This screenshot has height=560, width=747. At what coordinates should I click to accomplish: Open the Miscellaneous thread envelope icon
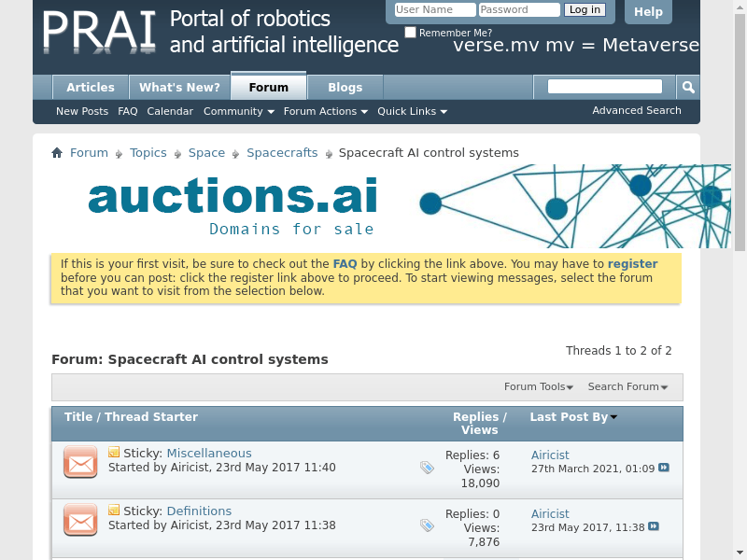(x=80, y=462)
